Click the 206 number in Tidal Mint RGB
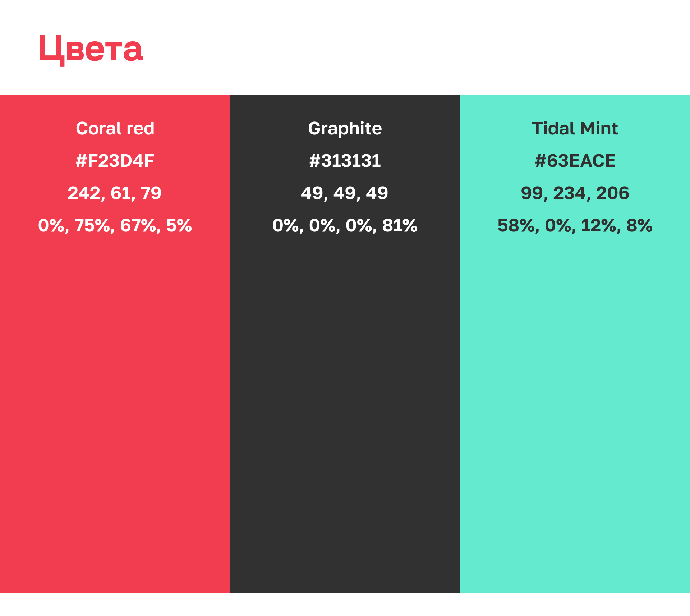Image resolution: width=690 pixels, height=616 pixels. click(612, 193)
